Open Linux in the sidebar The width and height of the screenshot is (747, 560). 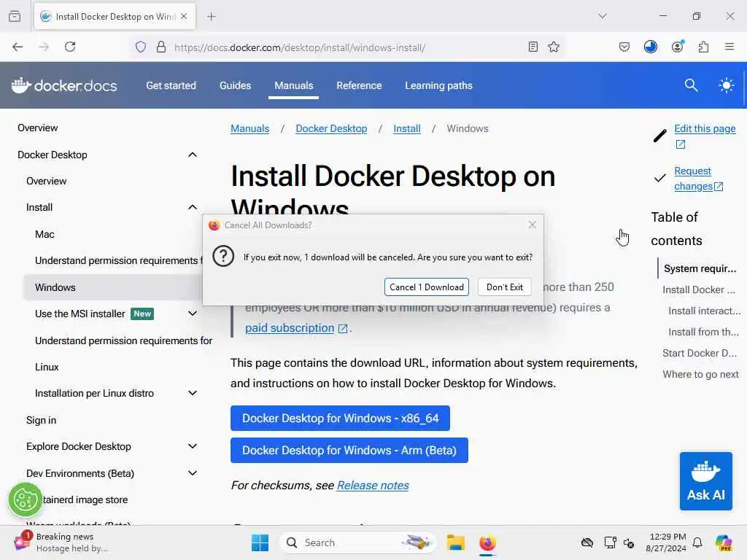(x=47, y=367)
